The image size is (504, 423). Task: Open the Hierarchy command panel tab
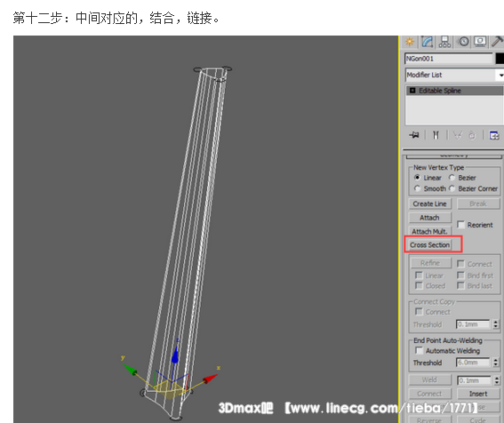tap(444, 42)
